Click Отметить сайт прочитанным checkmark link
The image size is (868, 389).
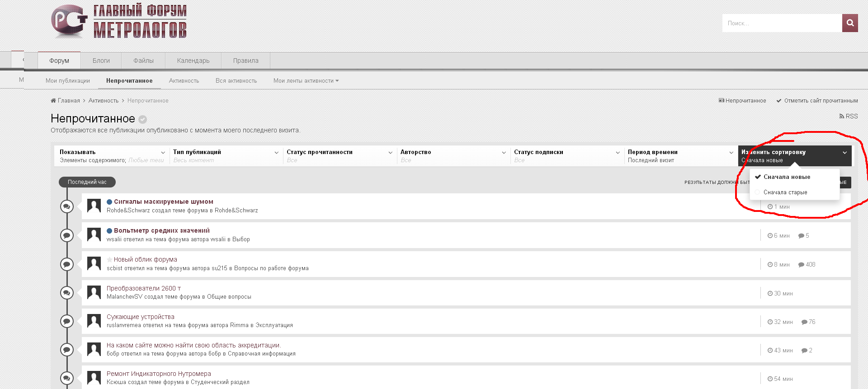pyautogui.click(x=817, y=101)
